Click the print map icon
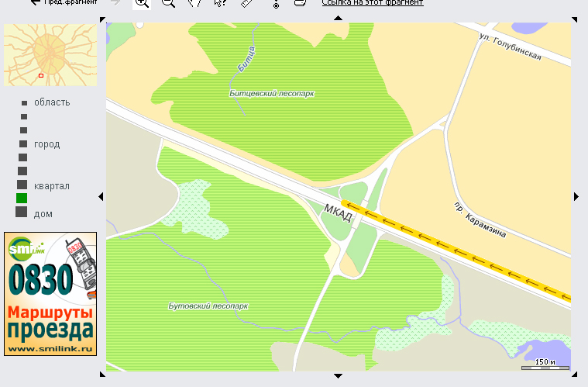The height and width of the screenshot is (387, 588). [300, 3]
